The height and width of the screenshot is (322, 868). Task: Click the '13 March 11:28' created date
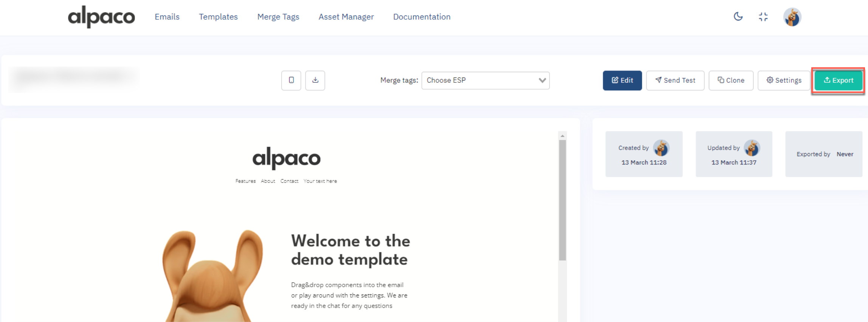644,162
